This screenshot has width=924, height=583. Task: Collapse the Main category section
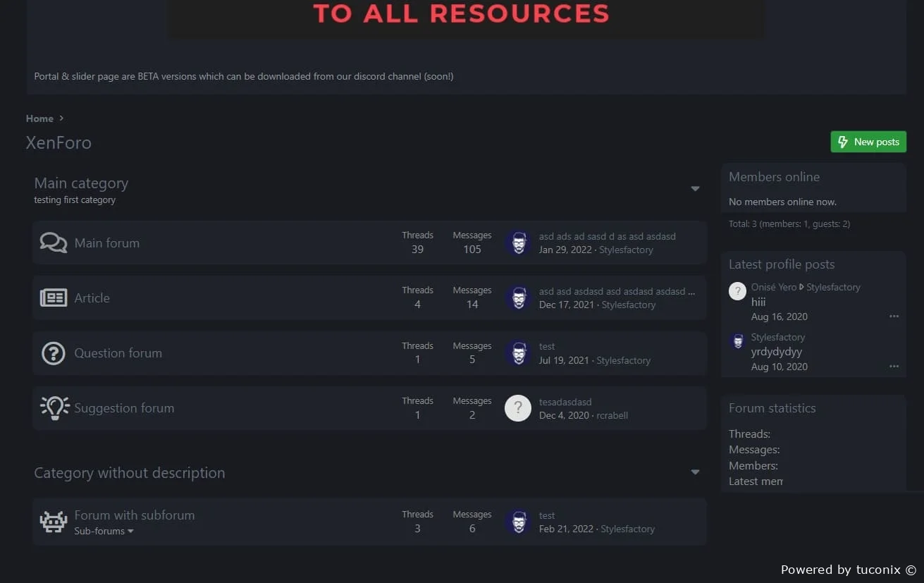coord(695,189)
